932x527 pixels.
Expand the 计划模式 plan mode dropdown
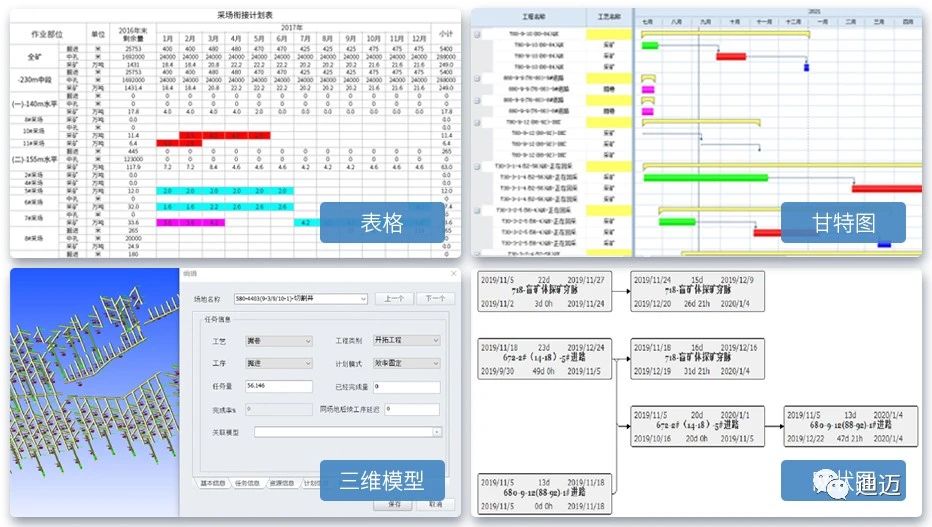click(434, 363)
